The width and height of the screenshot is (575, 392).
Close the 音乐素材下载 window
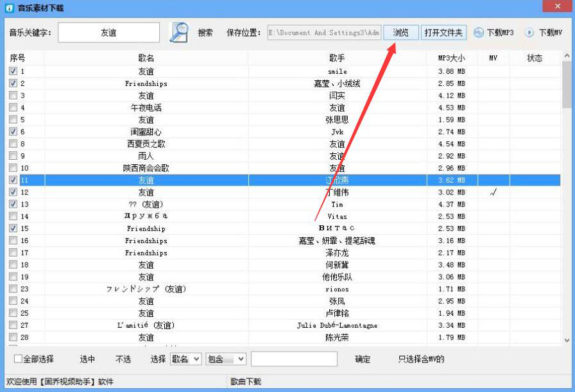(558, 6)
